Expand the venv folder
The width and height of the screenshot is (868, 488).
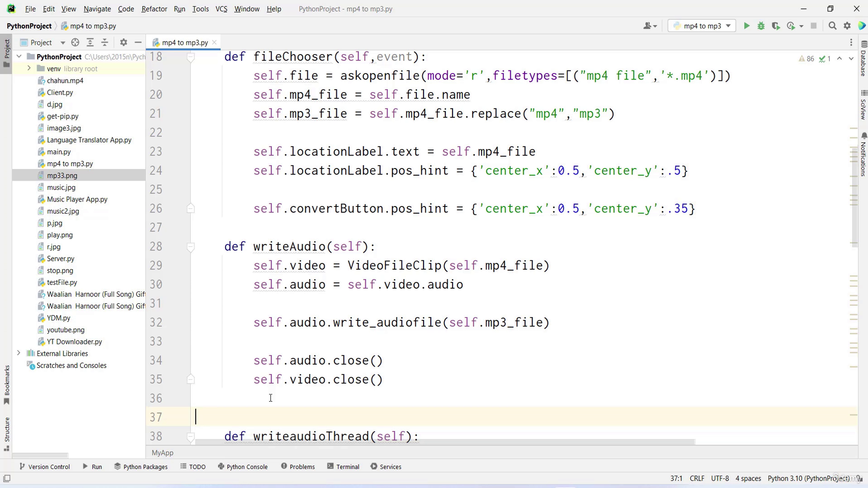pyautogui.click(x=29, y=68)
